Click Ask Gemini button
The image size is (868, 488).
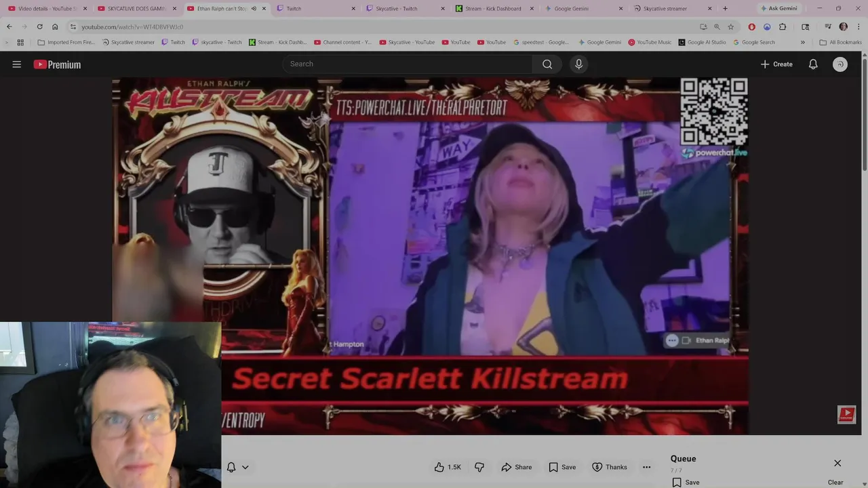(x=778, y=8)
